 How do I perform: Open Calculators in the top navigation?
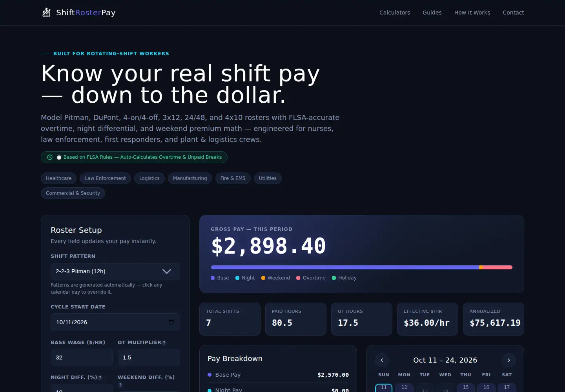click(395, 13)
